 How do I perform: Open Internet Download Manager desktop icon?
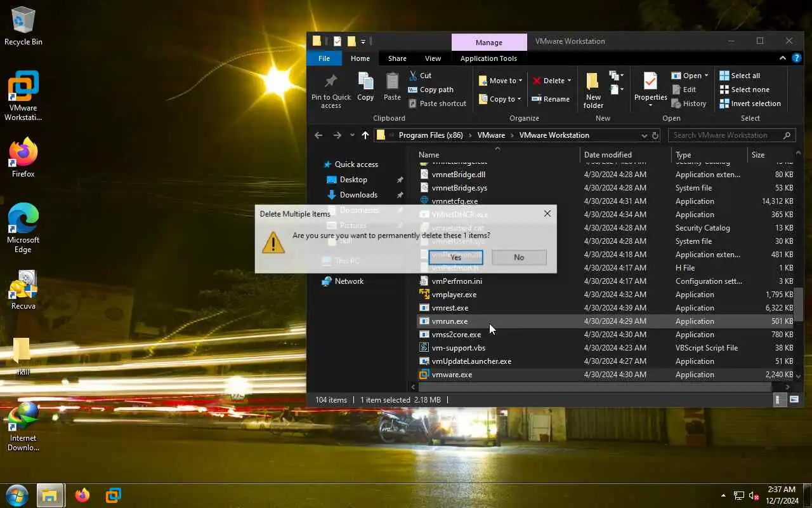pyautogui.click(x=23, y=426)
